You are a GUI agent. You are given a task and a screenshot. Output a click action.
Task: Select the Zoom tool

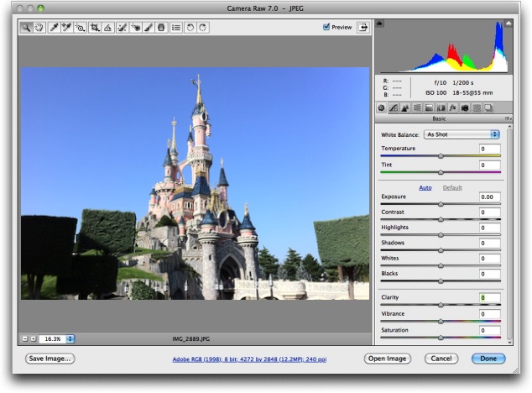pyautogui.click(x=26, y=28)
